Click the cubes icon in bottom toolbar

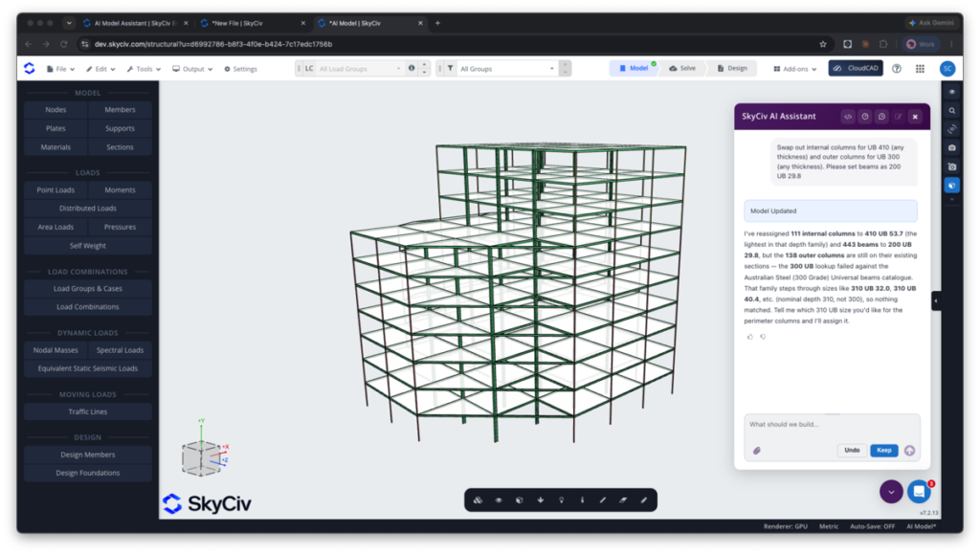click(x=478, y=500)
